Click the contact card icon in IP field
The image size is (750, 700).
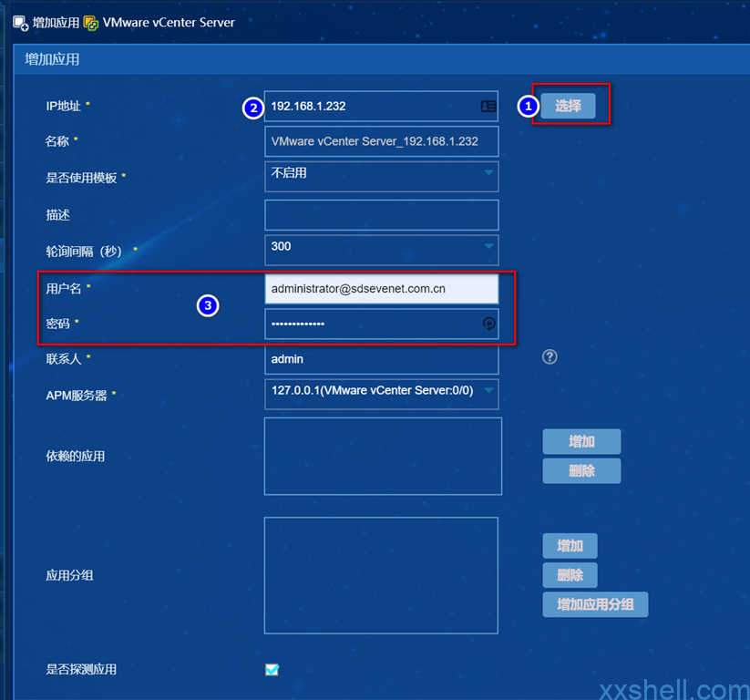pos(488,107)
